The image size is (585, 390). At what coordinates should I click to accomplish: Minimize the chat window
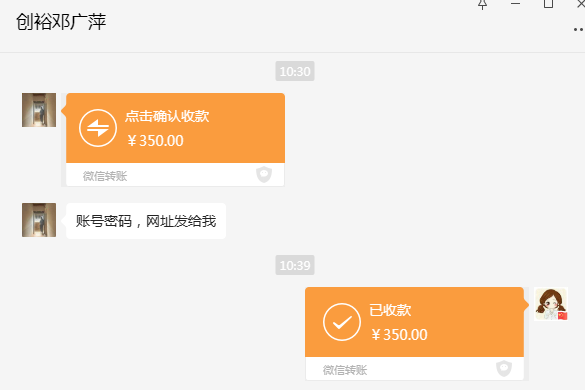(516, 4)
